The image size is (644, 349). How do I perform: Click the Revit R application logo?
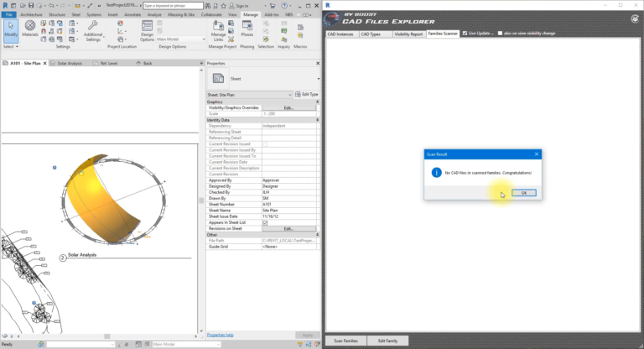[x=5, y=6]
